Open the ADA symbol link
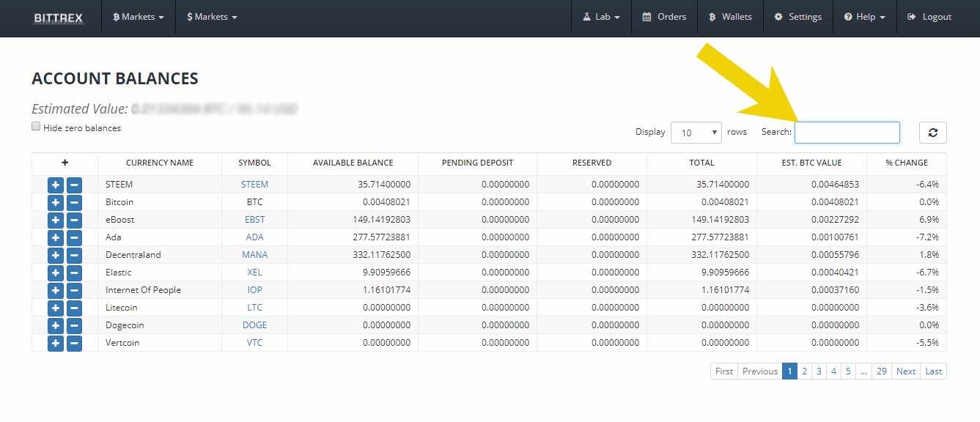The image size is (980, 422). pyautogui.click(x=255, y=237)
